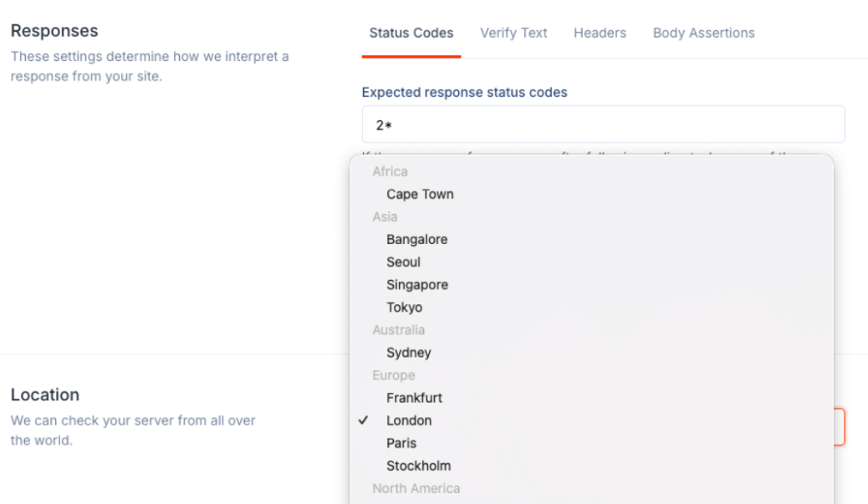This screenshot has width=868, height=504.
Task: Select the Status Codes tab
Action: click(x=411, y=33)
